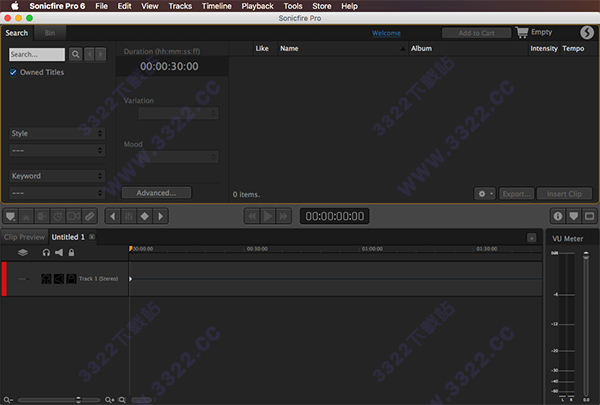Click the previous search result arrow

point(90,54)
